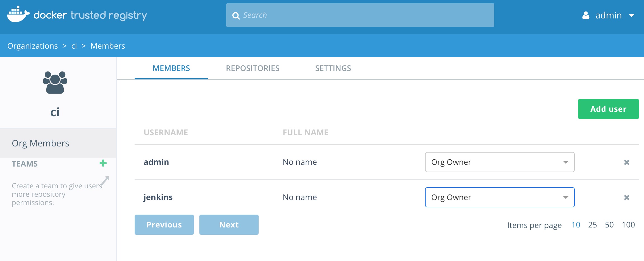Set items per page to 25
Viewport: 644px width, 261px height.
tap(593, 225)
